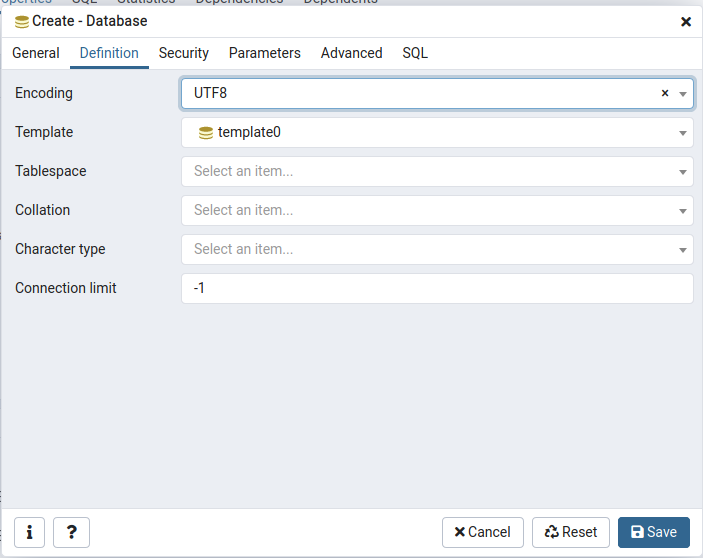Image resolution: width=703 pixels, height=558 pixels.
Task: Open the Template dropdown
Action: (x=683, y=133)
